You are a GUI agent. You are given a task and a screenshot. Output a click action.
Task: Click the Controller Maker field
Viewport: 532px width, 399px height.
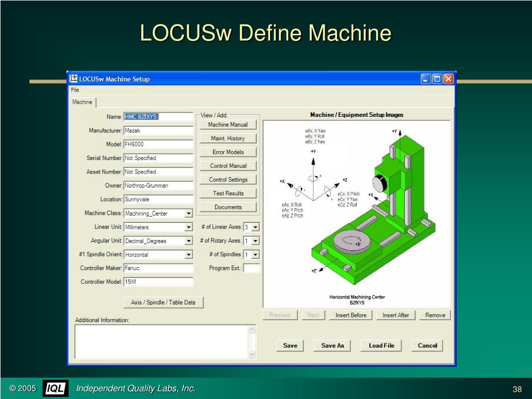click(158, 268)
